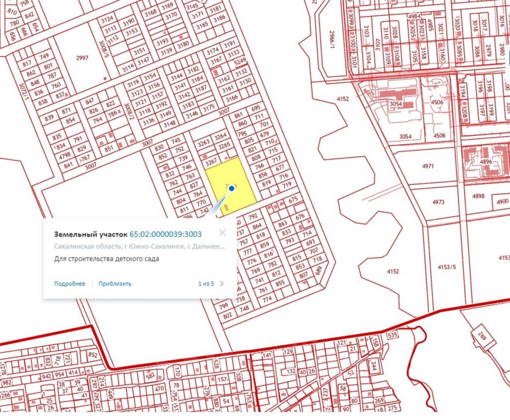This screenshot has height=420, width=510.
Task: Select parcel labeled 863
Action: (283, 223)
